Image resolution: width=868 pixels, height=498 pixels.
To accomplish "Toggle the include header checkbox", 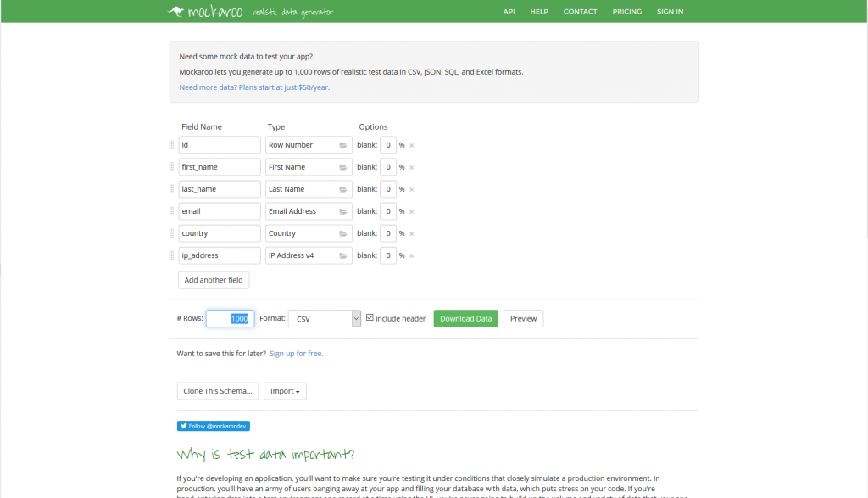I will 370,318.
